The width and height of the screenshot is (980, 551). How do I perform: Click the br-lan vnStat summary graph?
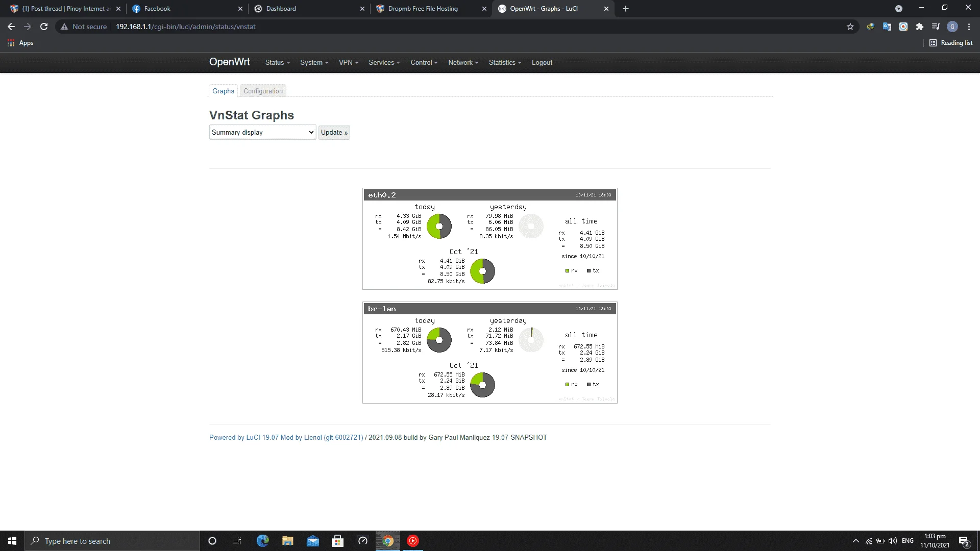[490, 353]
